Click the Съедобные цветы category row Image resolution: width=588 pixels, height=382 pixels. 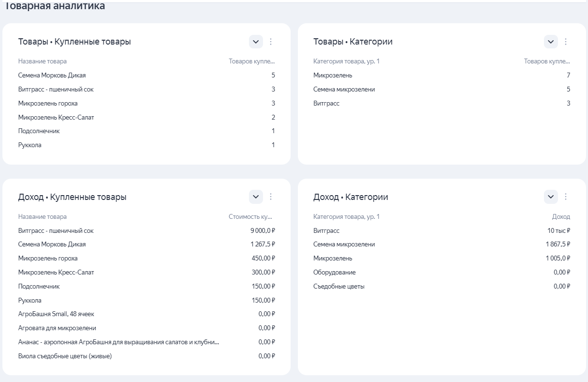click(339, 286)
